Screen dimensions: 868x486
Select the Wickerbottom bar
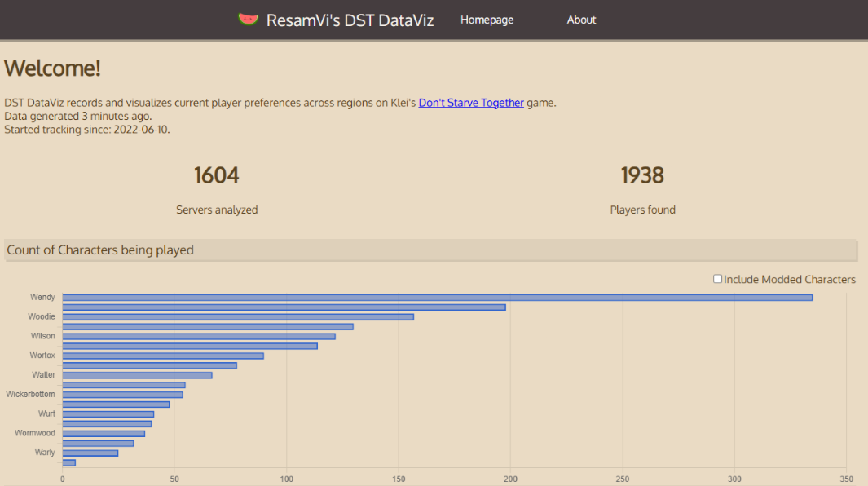pyautogui.click(x=122, y=395)
